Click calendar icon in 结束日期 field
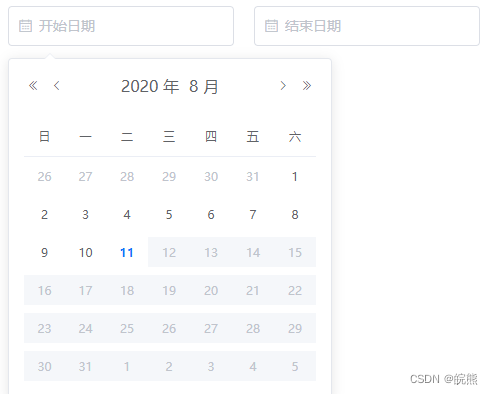The width and height of the screenshot is (493, 394). pos(271,26)
